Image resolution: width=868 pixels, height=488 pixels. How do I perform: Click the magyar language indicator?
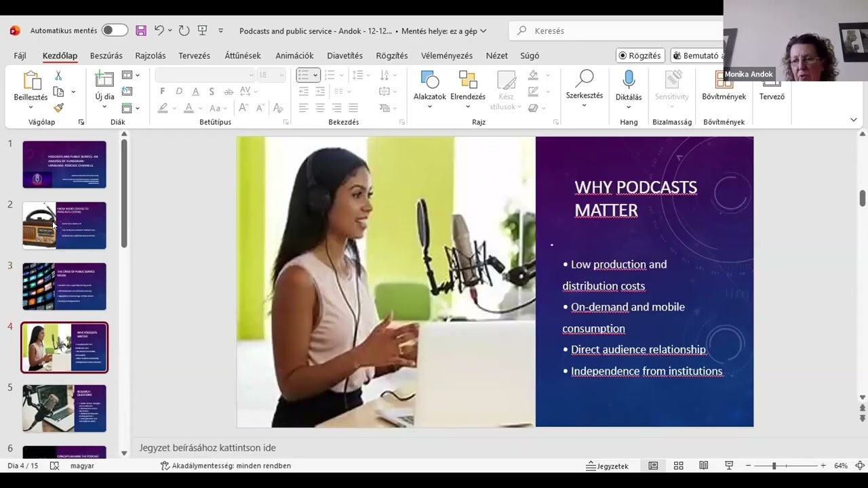pyautogui.click(x=83, y=466)
